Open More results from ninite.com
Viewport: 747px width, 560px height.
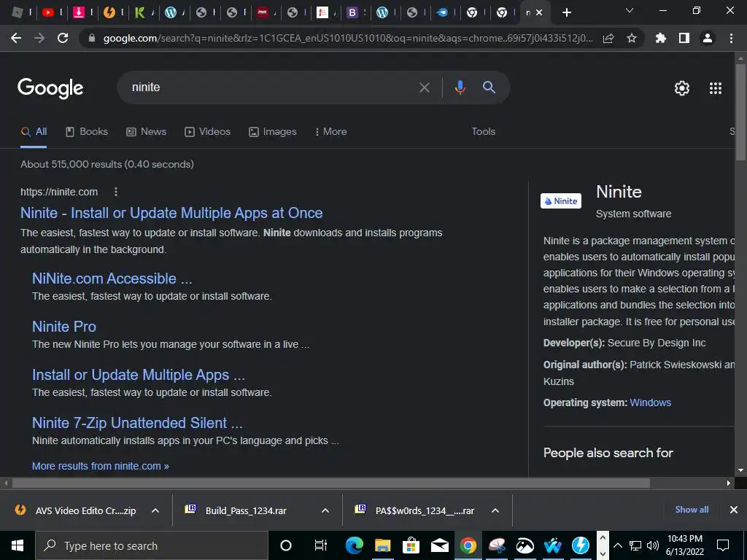click(x=101, y=466)
